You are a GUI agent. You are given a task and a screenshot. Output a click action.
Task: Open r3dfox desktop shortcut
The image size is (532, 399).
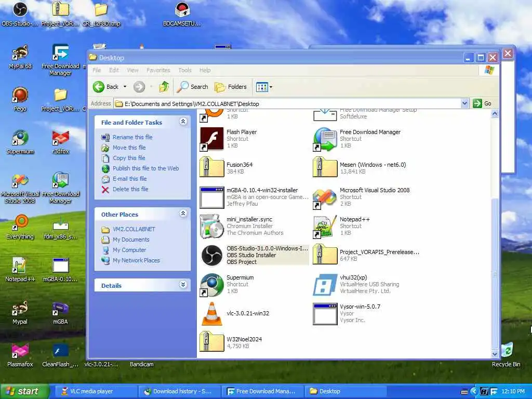click(x=60, y=142)
